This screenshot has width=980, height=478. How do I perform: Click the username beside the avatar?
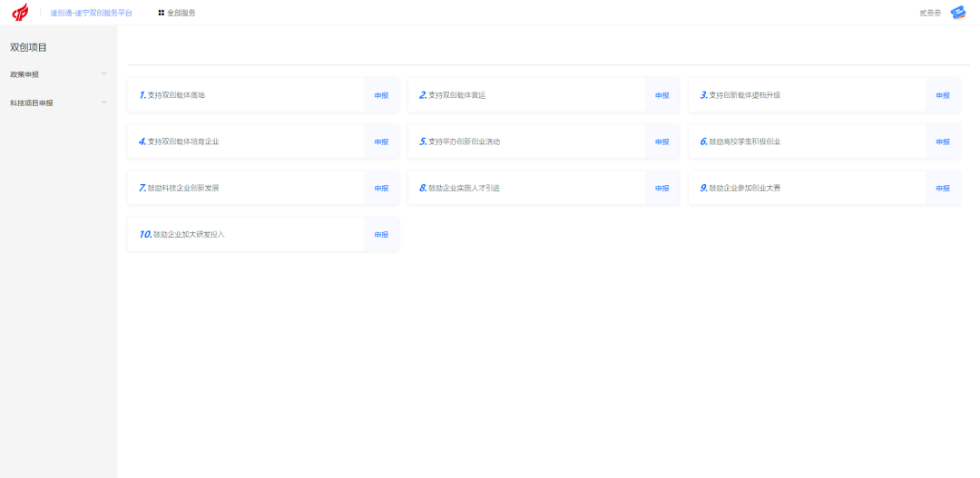point(930,13)
